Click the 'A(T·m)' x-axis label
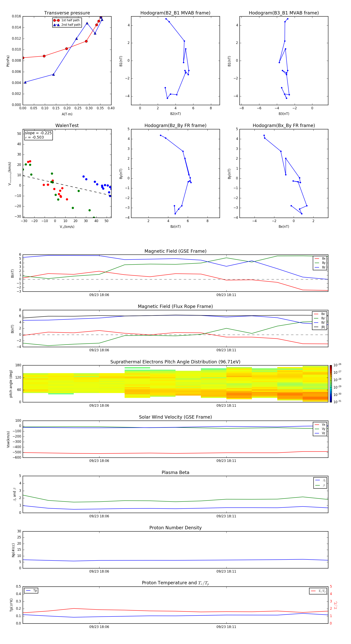Viewport: 351px width, 644px height. click(67, 114)
